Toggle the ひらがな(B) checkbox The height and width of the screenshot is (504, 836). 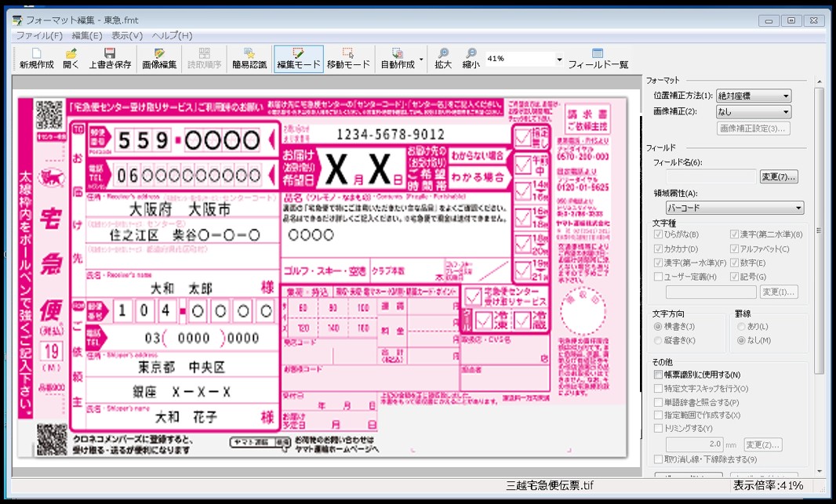[x=659, y=234]
